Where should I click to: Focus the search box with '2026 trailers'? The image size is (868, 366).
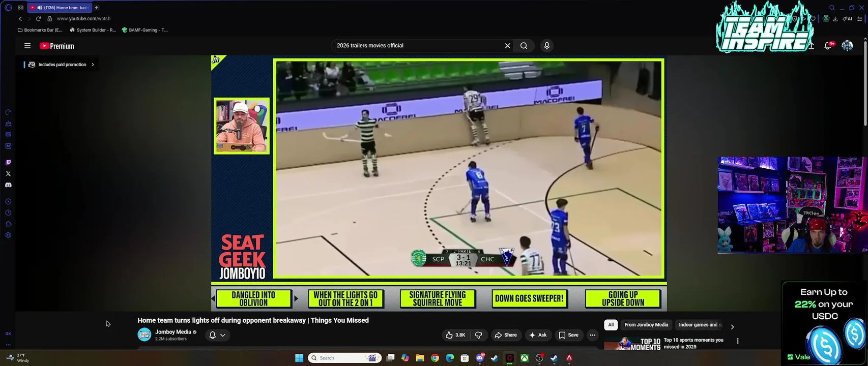pos(417,46)
